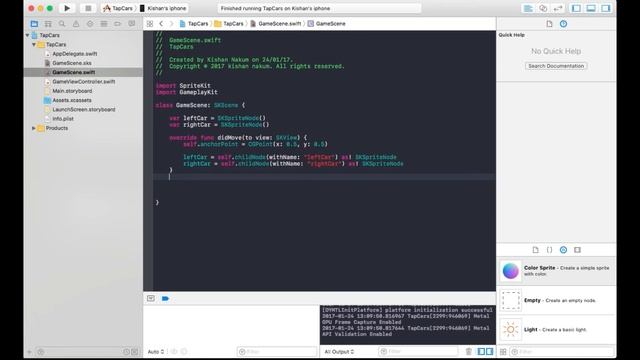Select Empty node library item
The width and height of the screenshot is (640, 360).
[x=556, y=300]
